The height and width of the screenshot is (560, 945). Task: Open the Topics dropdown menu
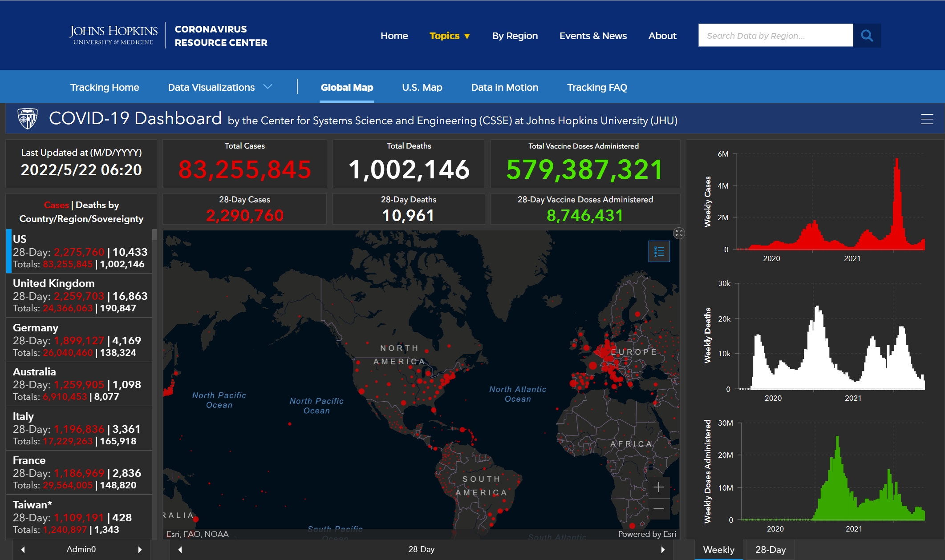pyautogui.click(x=449, y=36)
